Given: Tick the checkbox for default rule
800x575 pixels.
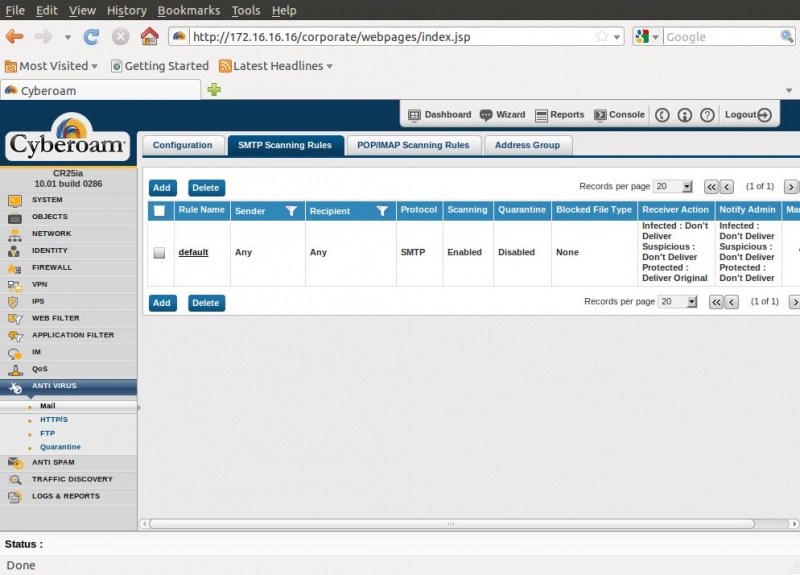Looking at the screenshot, I should point(159,253).
